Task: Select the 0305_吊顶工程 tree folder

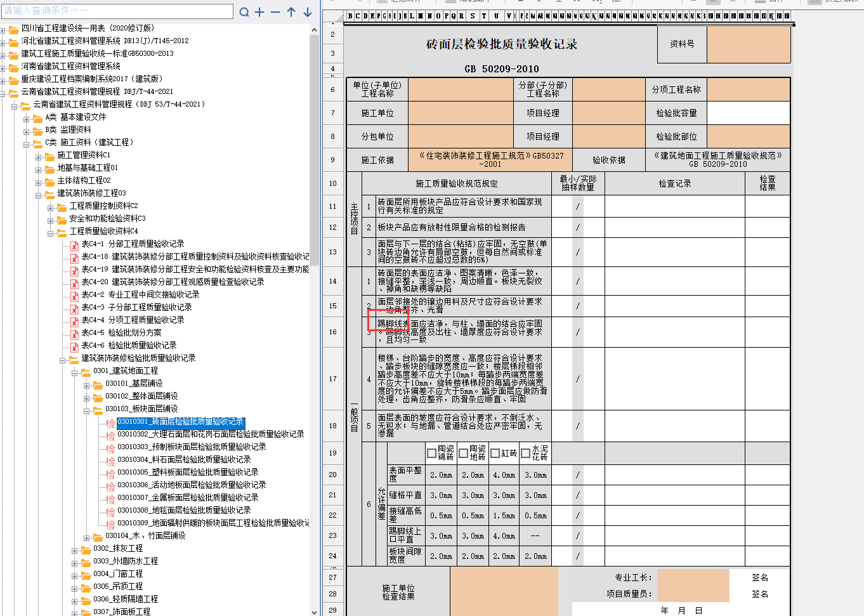Action: (118, 586)
